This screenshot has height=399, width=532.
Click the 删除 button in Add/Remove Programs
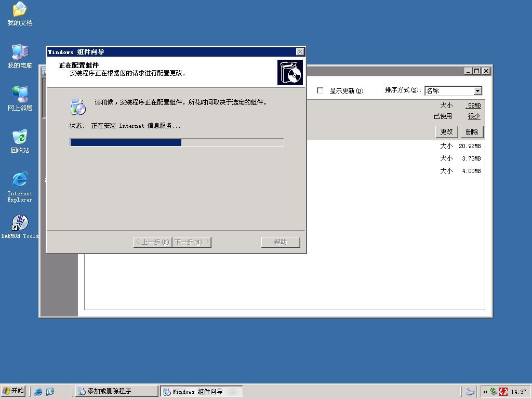coord(472,131)
